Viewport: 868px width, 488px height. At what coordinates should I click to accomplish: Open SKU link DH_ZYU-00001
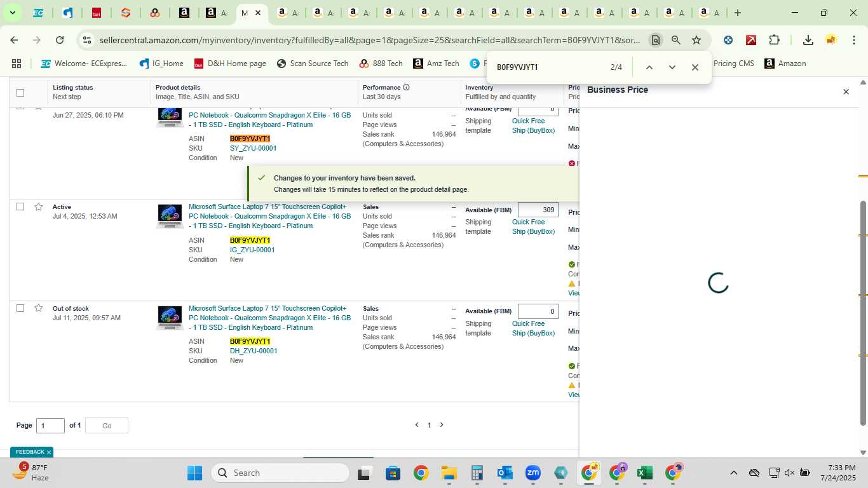(254, 351)
